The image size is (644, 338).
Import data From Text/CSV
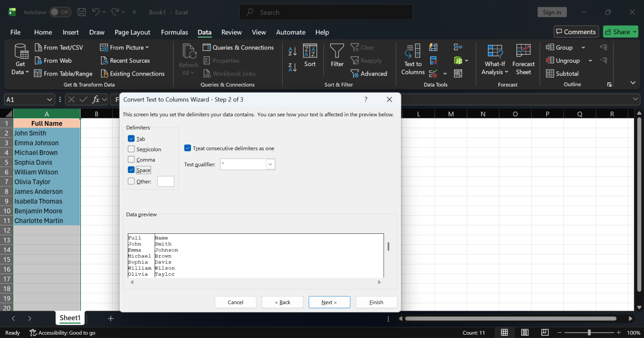[x=59, y=47]
